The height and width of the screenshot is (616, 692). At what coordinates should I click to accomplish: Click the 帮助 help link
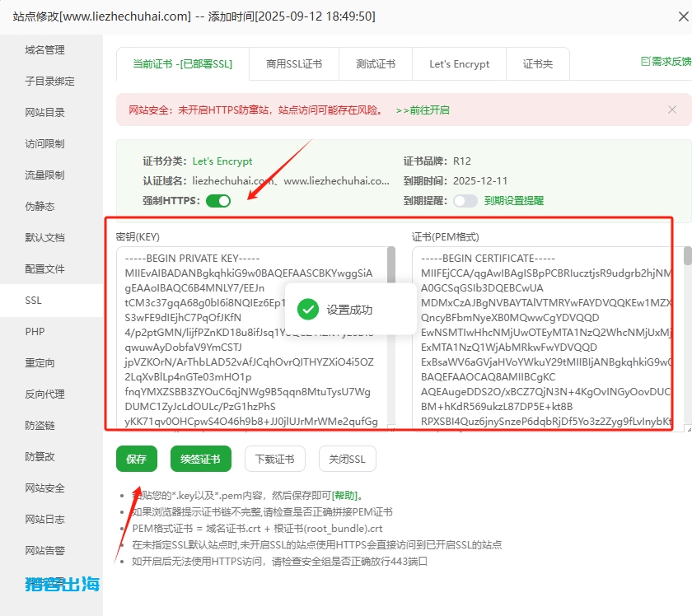[x=344, y=496]
